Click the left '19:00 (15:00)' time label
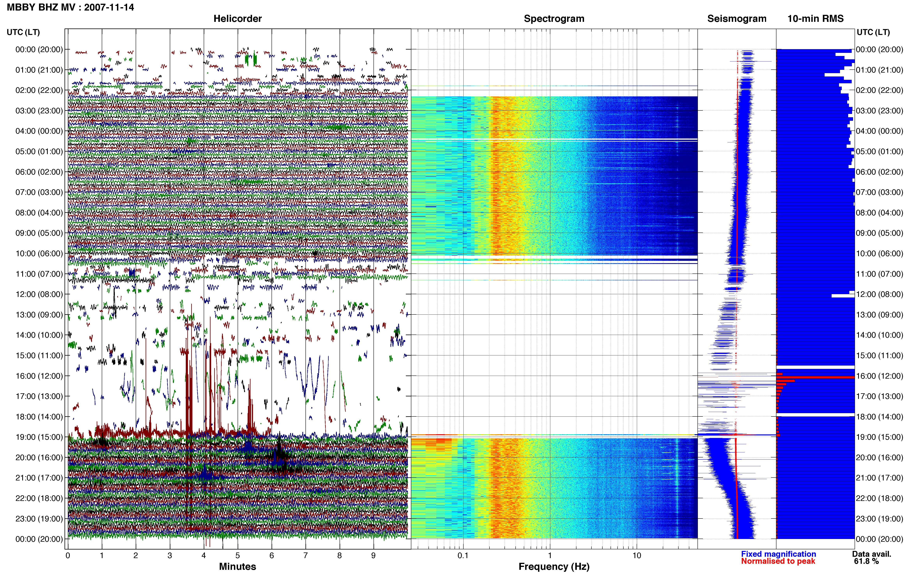The width and height of the screenshot is (924, 578). coord(39,437)
